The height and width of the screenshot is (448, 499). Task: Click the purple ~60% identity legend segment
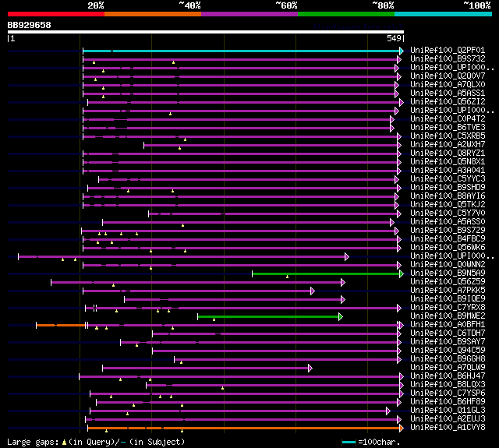(249, 14)
